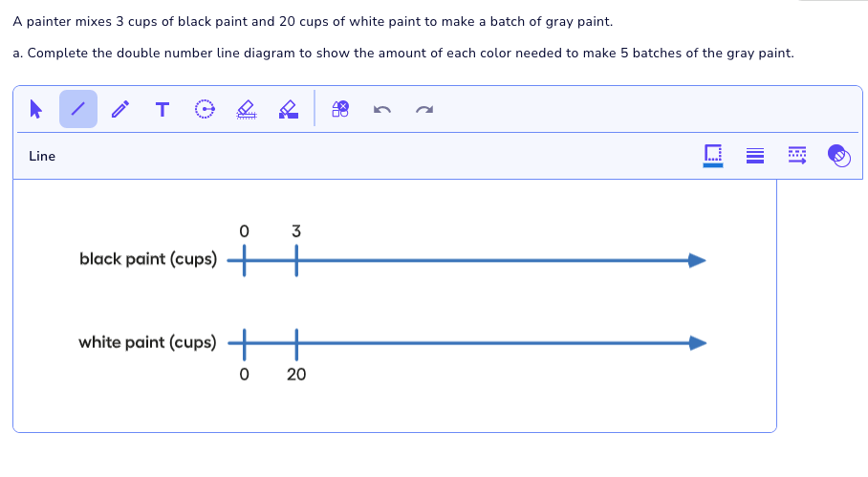Click the 'black paint (cups)' label
Image resolution: width=868 pixels, height=477 pixels.
click(148, 259)
